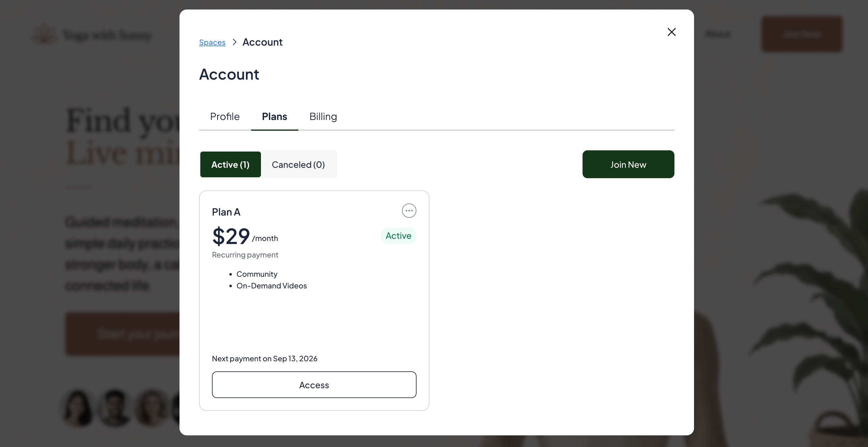868x447 pixels.
Task: Close the Account dialog with X icon
Action: (x=672, y=32)
